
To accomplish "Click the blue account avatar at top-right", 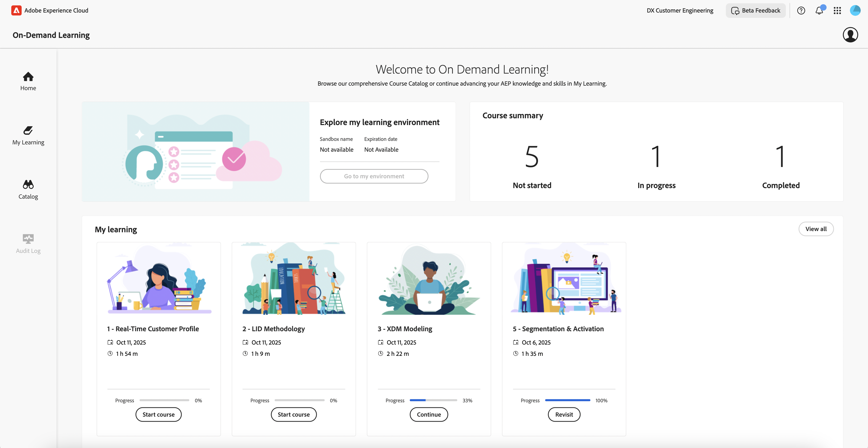I will coord(855,11).
